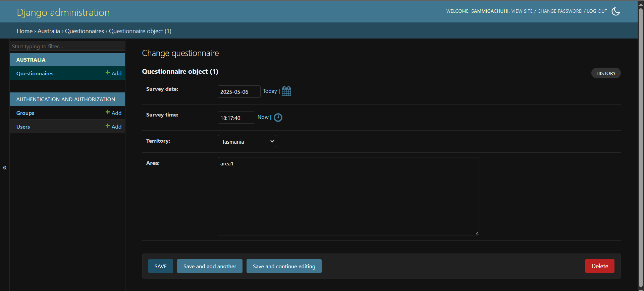Open Questionnaires in the sidebar
Image resolution: width=644 pixels, height=291 pixels.
[35, 74]
